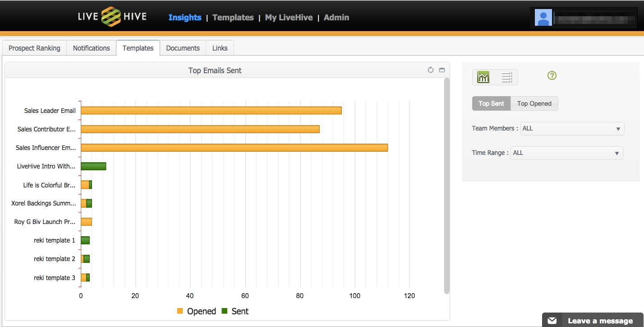Refresh the Top Emails Sent chart

click(x=430, y=70)
